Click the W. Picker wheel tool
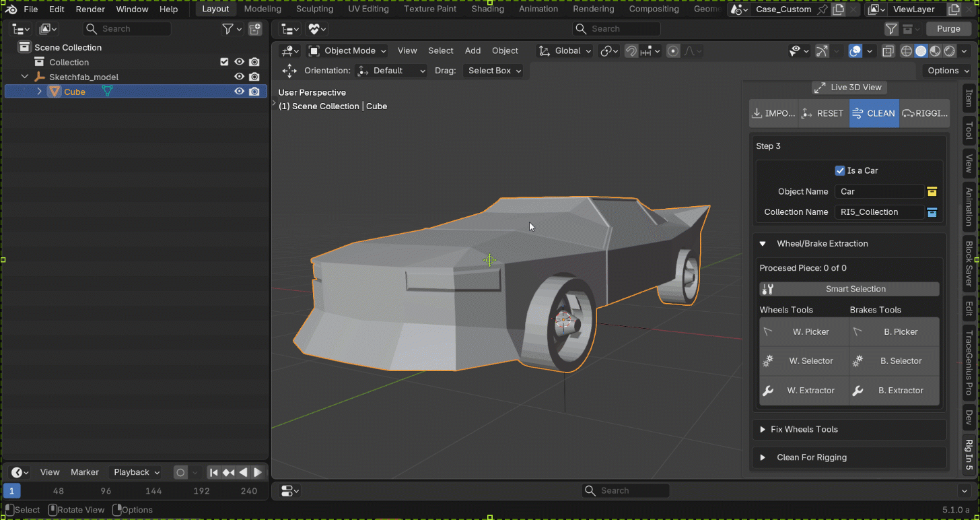The image size is (980, 520). pyautogui.click(x=804, y=332)
